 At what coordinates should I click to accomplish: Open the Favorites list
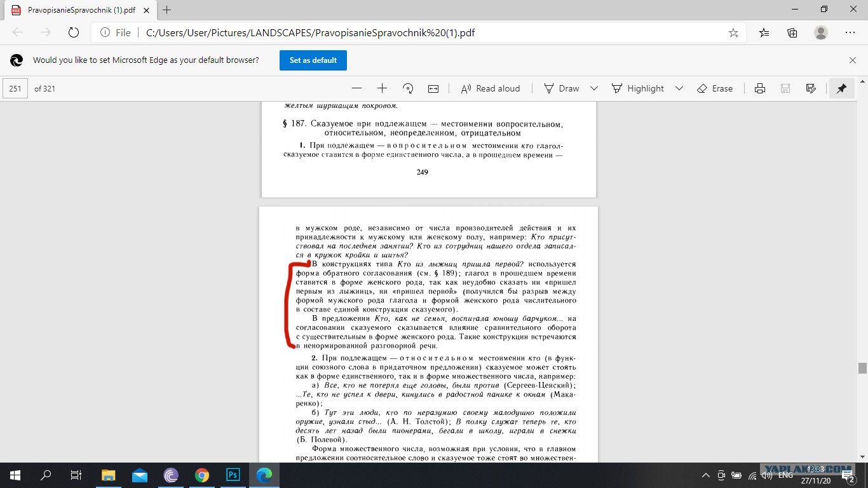pyautogui.click(x=764, y=33)
